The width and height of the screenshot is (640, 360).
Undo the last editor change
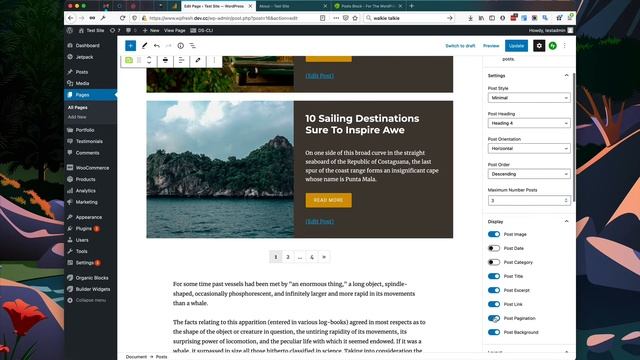(x=157, y=46)
